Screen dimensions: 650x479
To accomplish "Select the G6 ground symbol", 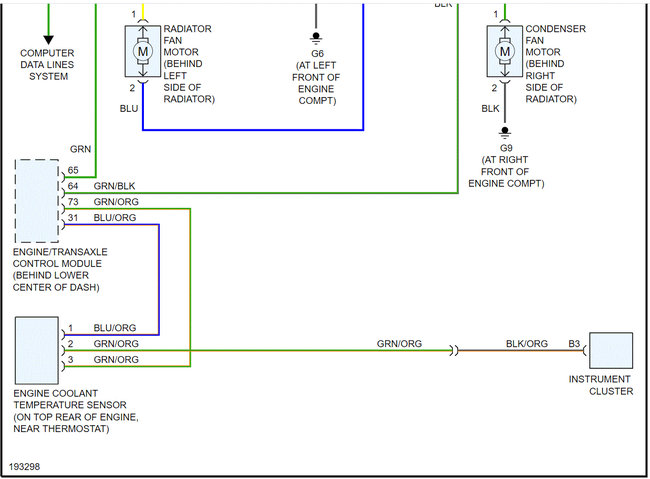I will (316, 38).
